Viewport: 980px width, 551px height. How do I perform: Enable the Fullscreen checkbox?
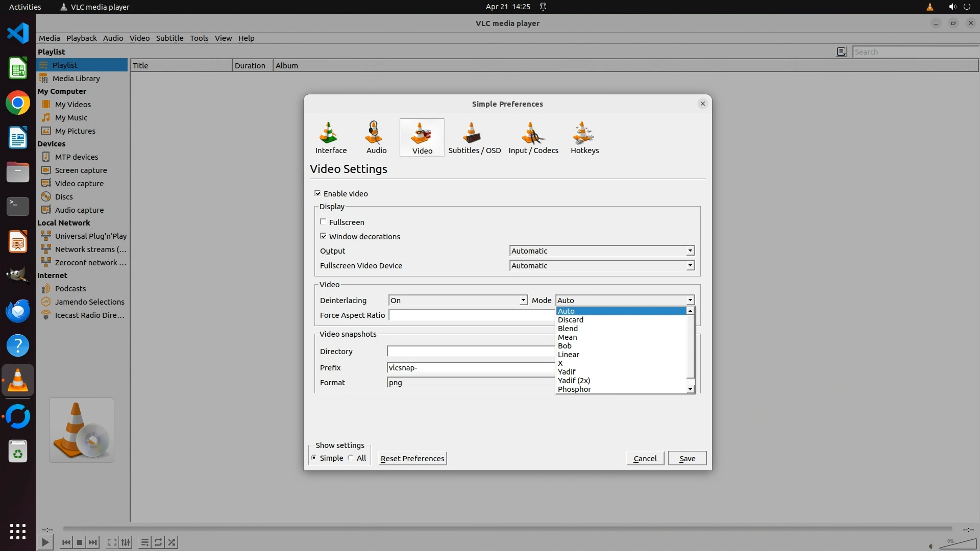pos(323,222)
